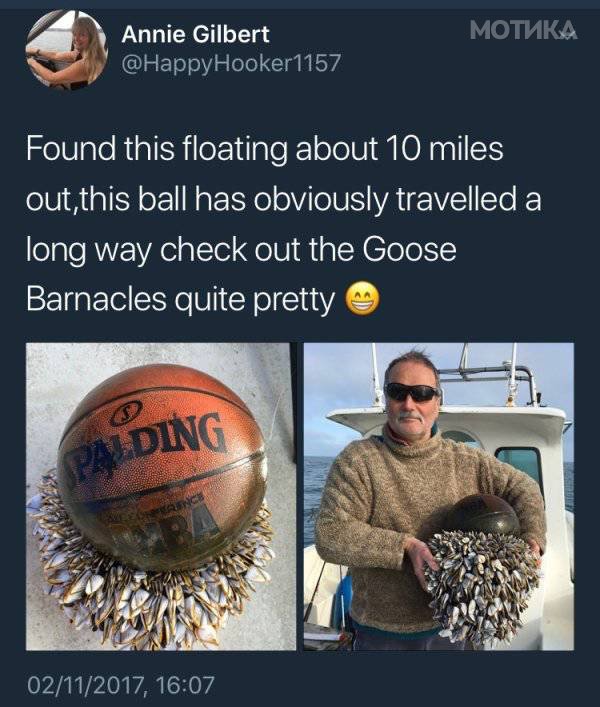The height and width of the screenshot is (707, 600).
Task: Click the Annie Gilbert display name
Action: pyautogui.click(x=195, y=34)
